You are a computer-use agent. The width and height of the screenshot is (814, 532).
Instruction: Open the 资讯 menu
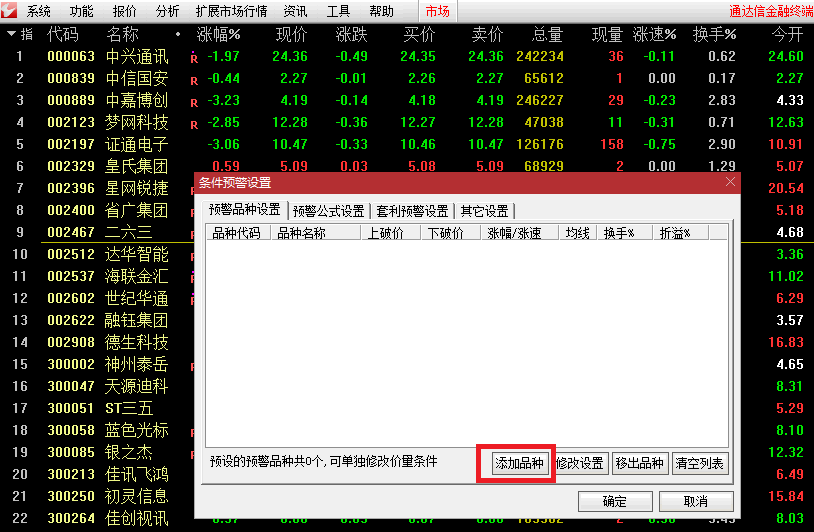click(295, 11)
